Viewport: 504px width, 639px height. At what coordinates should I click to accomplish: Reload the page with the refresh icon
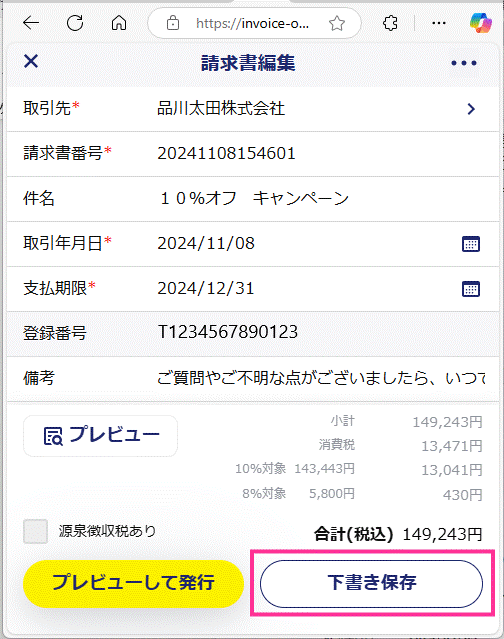(75, 23)
